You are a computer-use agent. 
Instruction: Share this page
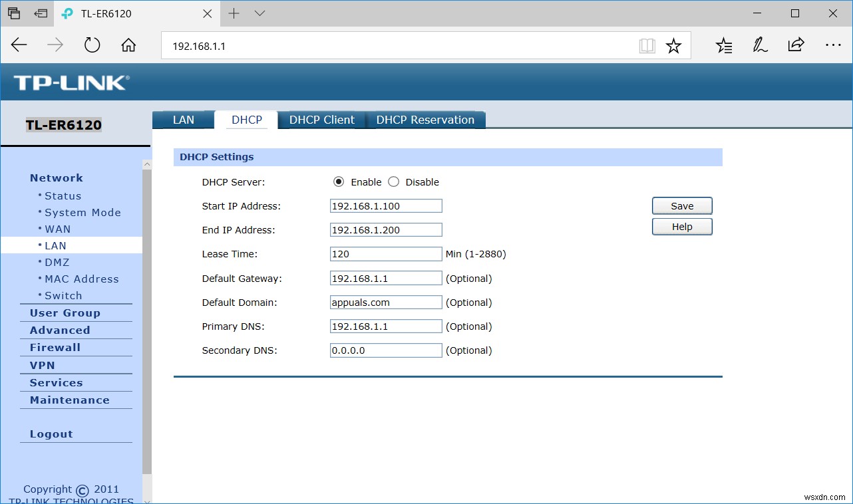coord(796,45)
